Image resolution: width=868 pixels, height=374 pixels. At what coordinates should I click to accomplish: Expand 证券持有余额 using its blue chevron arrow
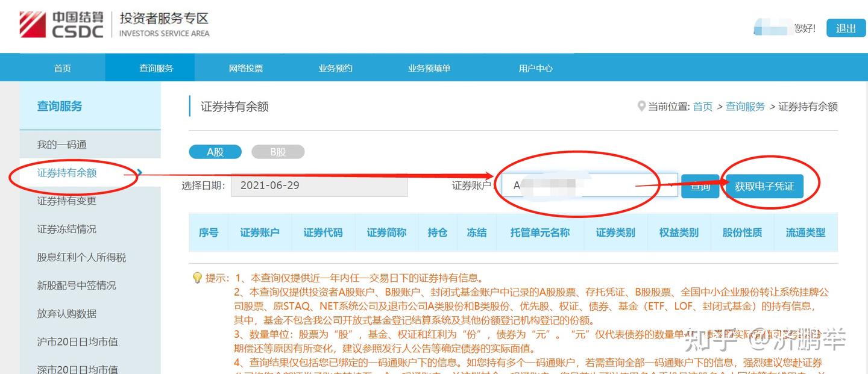point(139,172)
